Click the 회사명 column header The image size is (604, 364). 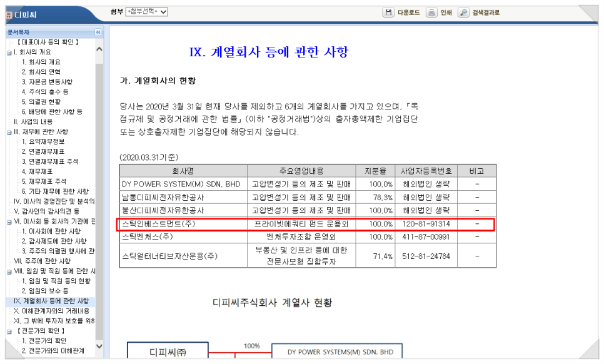(x=183, y=171)
